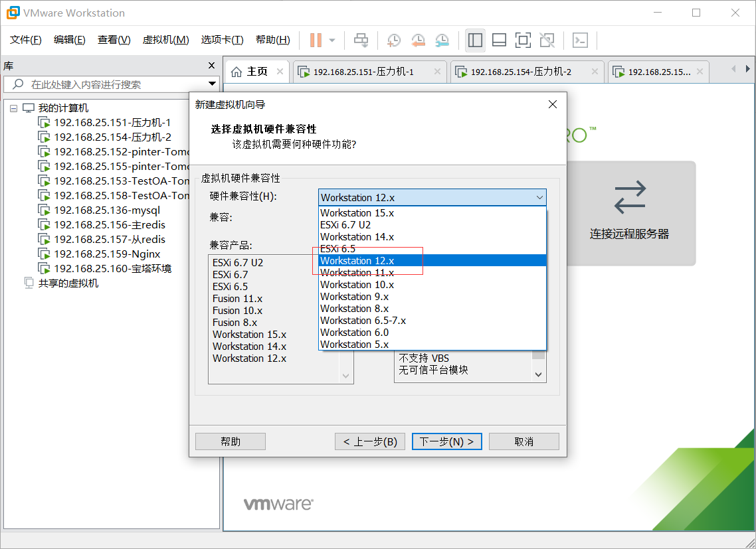Click the console view toolbar icon
Image resolution: width=756 pixels, height=549 pixels.
pos(580,40)
